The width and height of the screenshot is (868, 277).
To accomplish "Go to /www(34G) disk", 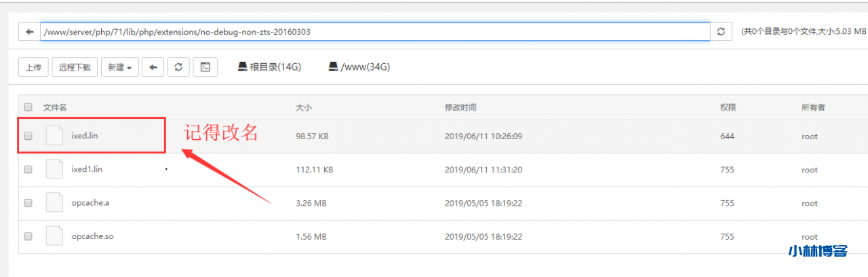I will 359,67.
